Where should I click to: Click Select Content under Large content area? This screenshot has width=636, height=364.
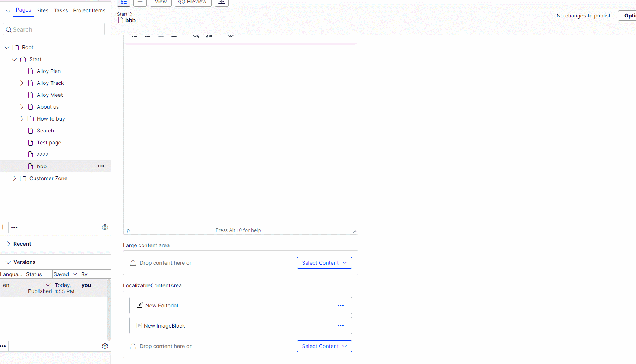point(324,263)
